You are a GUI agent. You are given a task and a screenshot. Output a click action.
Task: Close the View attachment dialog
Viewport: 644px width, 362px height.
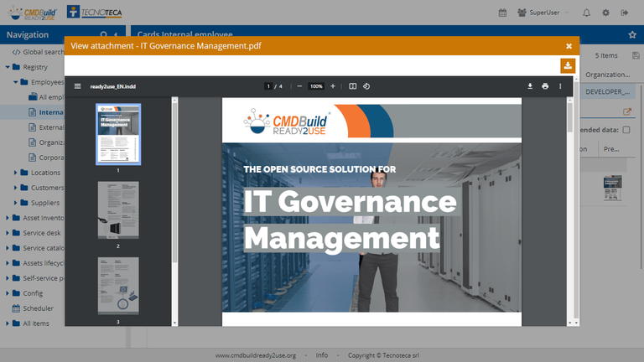pyautogui.click(x=569, y=46)
